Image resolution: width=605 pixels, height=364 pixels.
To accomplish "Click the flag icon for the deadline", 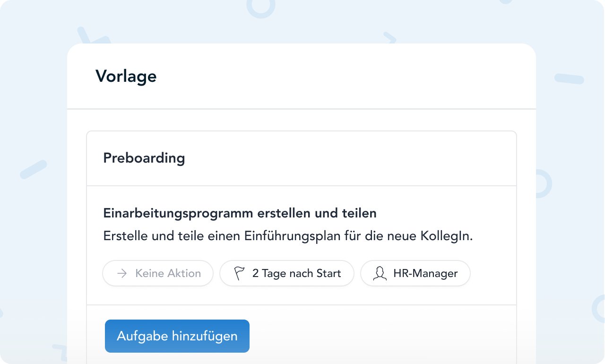I will click(239, 273).
